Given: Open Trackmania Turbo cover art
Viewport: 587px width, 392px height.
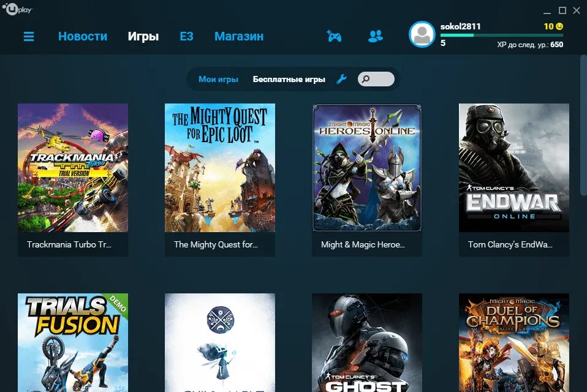Looking at the screenshot, I should pyautogui.click(x=73, y=168).
